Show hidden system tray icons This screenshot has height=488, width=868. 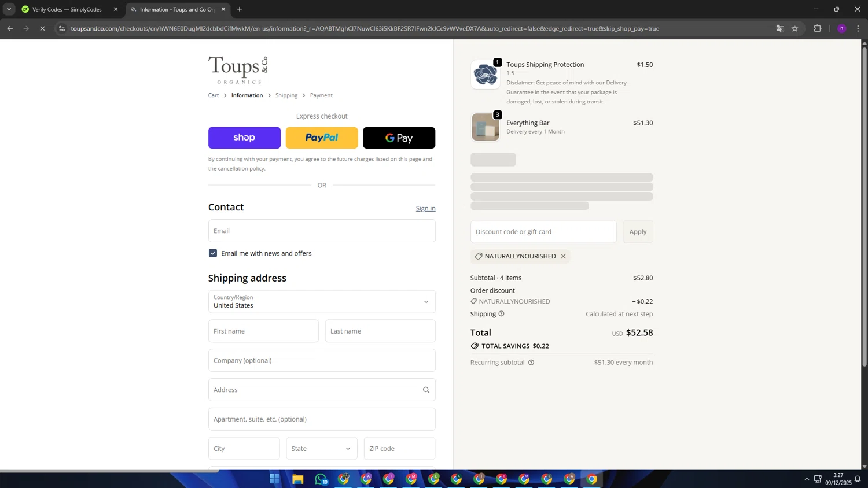pyautogui.click(x=807, y=479)
